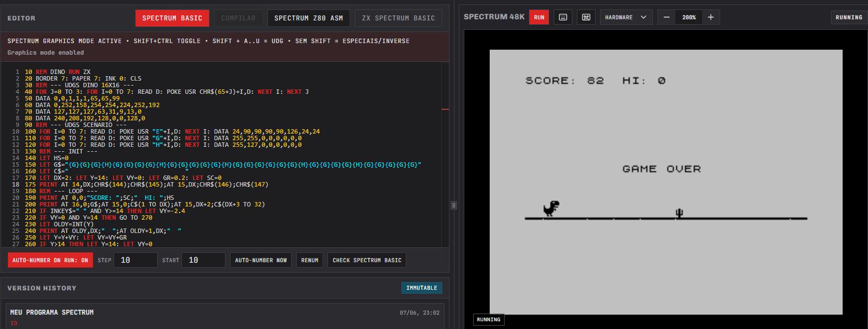
Task: Click the 07/06, 23:02 version timestamp
Action: tap(420, 312)
